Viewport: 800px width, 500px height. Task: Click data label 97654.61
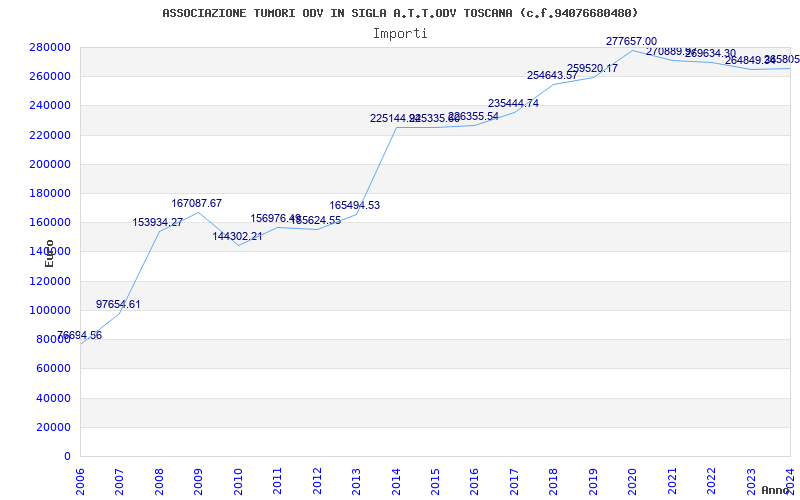tap(118, 304)
